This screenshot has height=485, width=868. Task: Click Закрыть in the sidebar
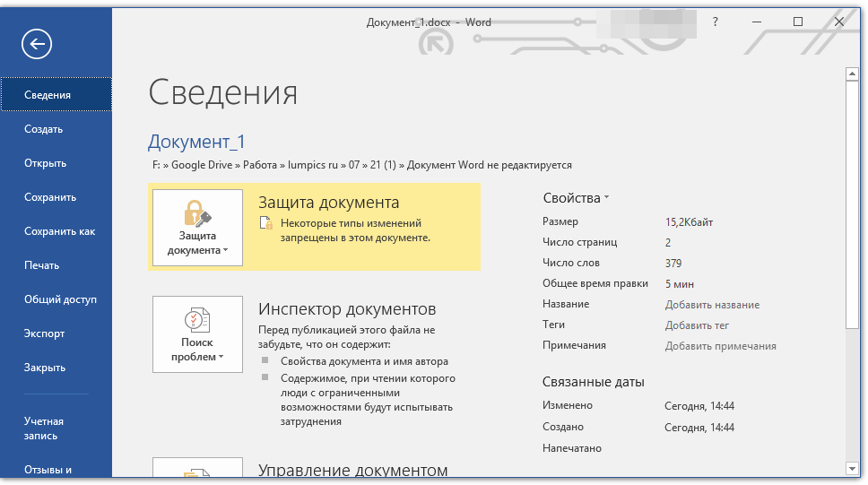(45, 368)
